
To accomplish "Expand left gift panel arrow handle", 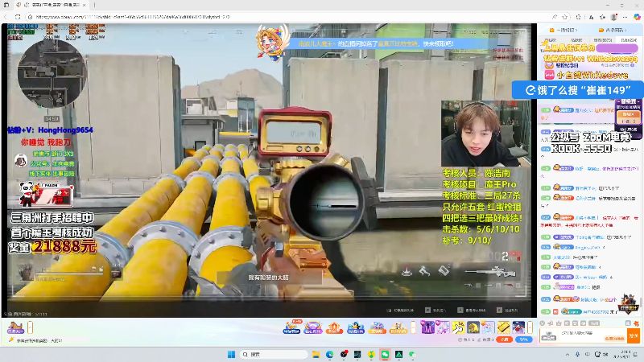I will (31, 327).
